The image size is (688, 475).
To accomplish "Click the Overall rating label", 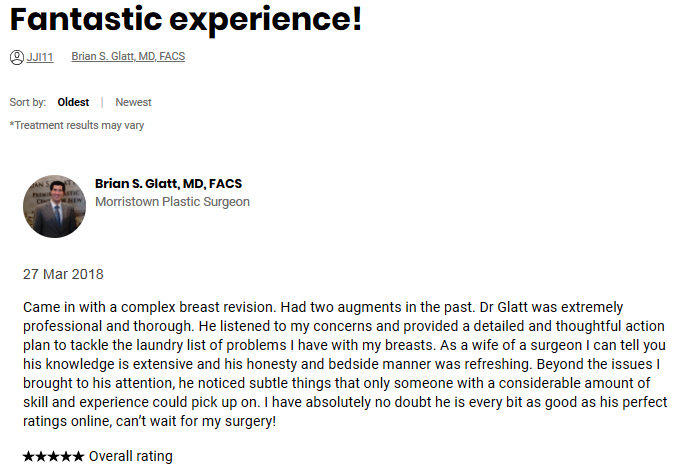I will click(x=131, y=457).
